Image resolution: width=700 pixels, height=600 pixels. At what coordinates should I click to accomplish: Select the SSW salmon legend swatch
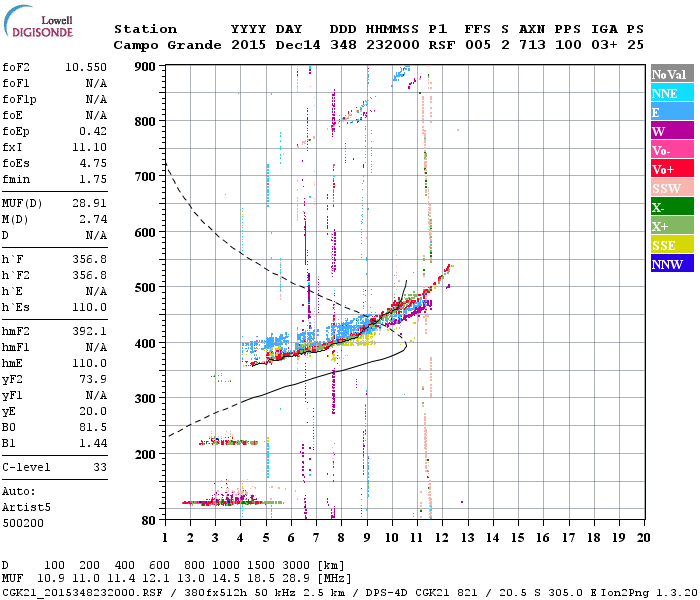(672, 188)
